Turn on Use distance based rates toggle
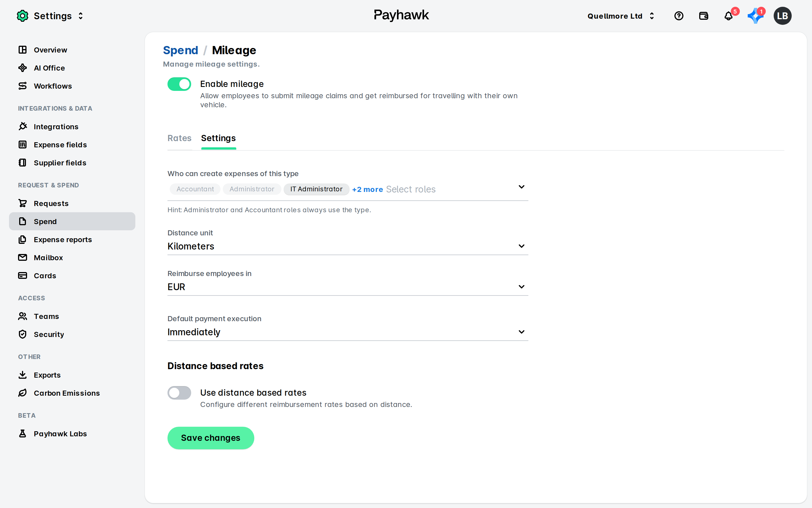This screenshot has width=812, height=508. (179, 393)
